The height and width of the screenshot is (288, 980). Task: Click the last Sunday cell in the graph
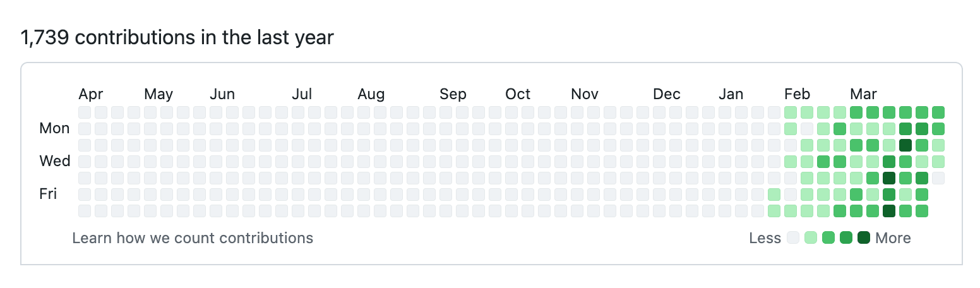(x=938, y=112)
